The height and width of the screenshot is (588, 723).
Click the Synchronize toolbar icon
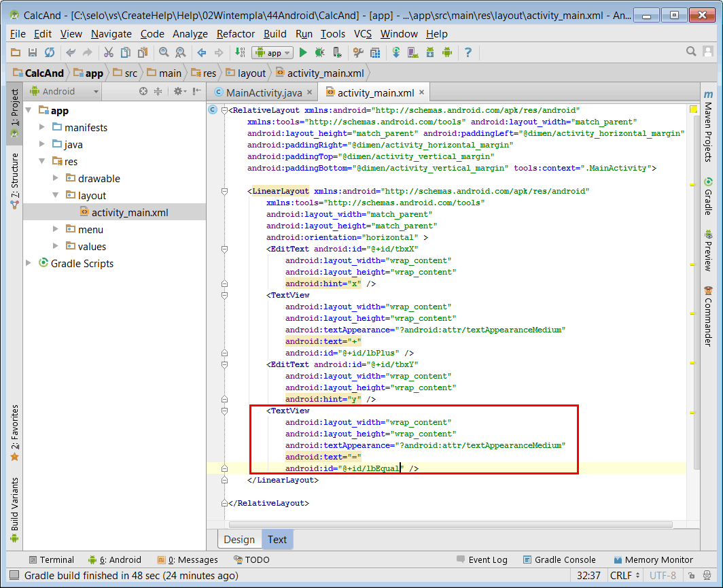point(50,52)
